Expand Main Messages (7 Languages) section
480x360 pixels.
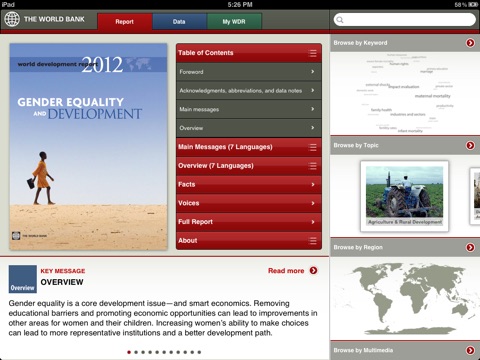pyautogui.click(x=249, y=147)
